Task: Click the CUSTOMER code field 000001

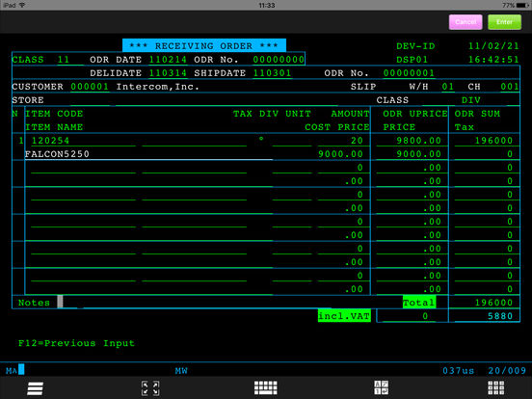Action: pos(90,87)
